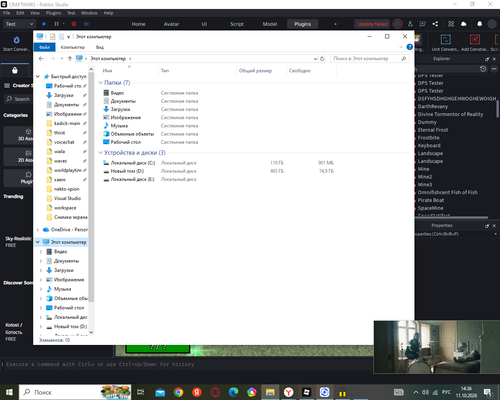The height and width of the screenshot is (400, 500).
Task: Click the Add Constraint plugin icon
Action: (x=475, y=40)
